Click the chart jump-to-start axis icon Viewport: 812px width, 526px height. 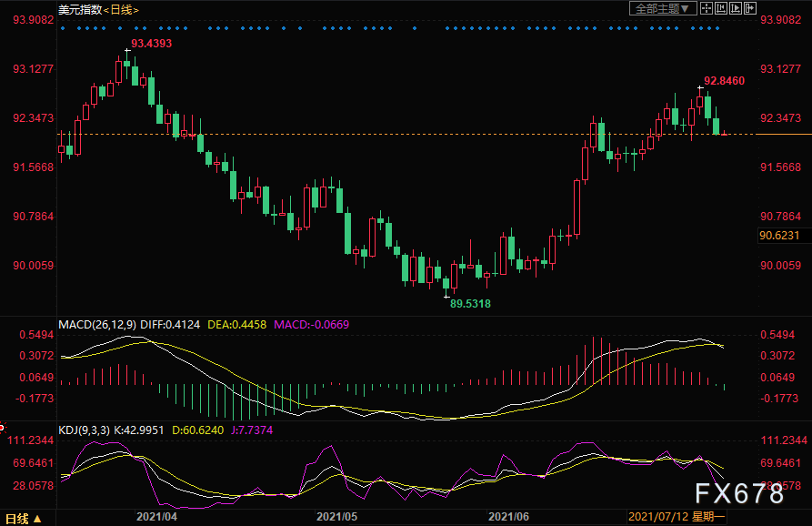click(x=720, y=8)
